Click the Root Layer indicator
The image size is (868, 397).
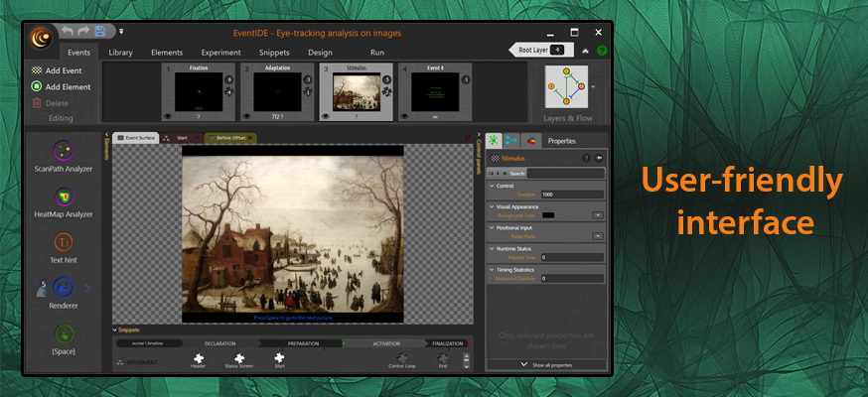coord(542,50)
